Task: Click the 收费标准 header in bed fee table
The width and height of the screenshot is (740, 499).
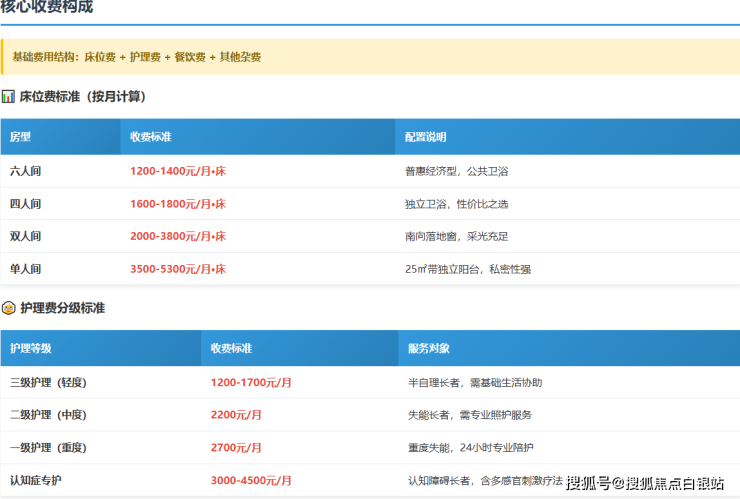Action: pyautogui.click(x=151, y=137)
